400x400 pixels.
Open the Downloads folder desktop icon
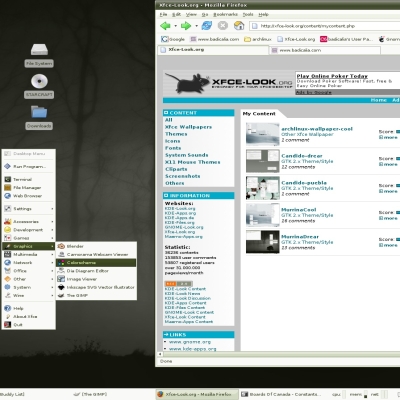coord(39,117)
